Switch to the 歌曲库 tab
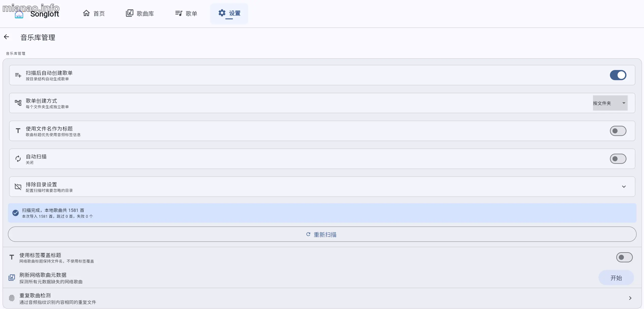644x309 pixels. click(140, 13)
